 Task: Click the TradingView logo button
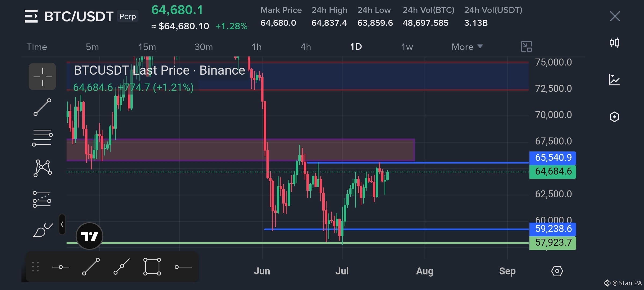[x=89, y=236]
